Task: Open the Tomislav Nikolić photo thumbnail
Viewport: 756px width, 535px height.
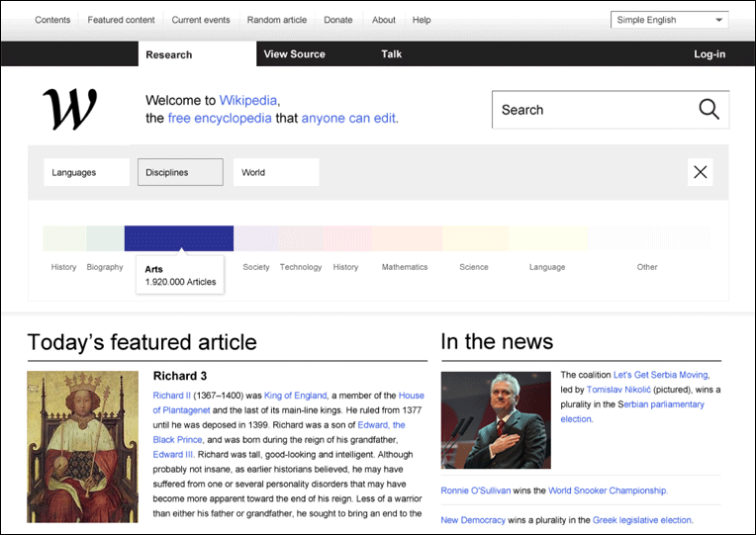Action: pos(496,420)
